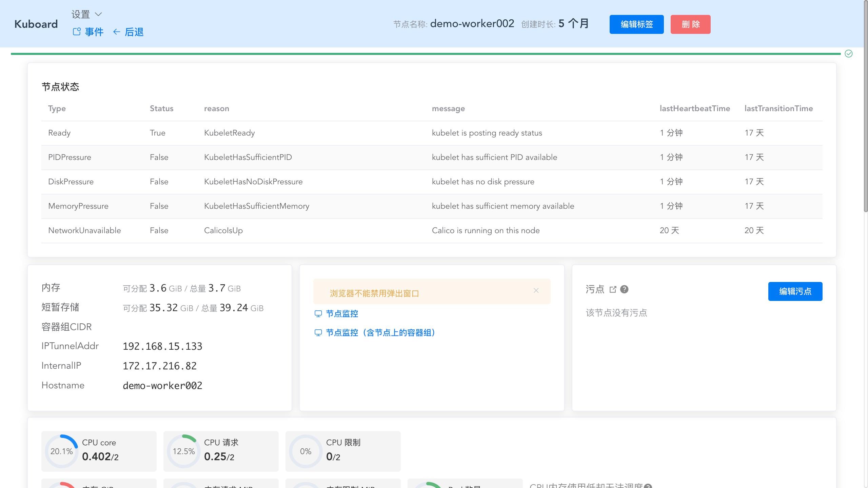This screenshot has width=868, height=488.
Task: Click the KubeletHasSufficientMemory reason cell
Action: click(257, 206)
